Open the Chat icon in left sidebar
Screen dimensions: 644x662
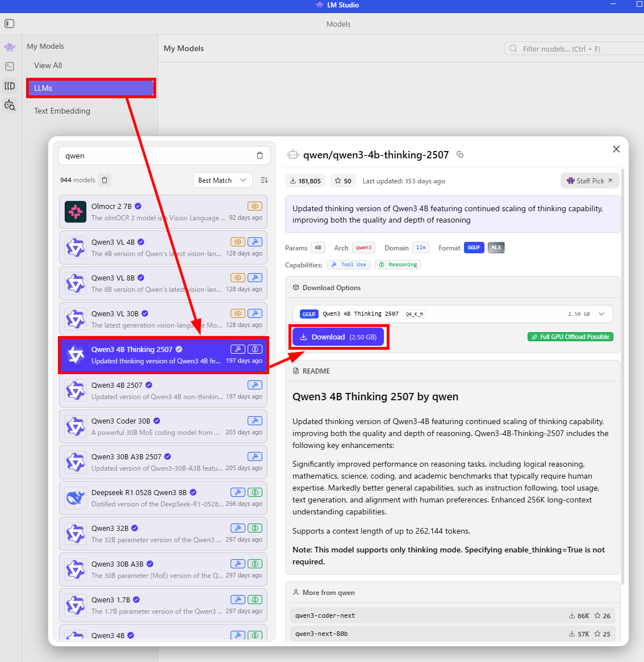click(10, 47)
